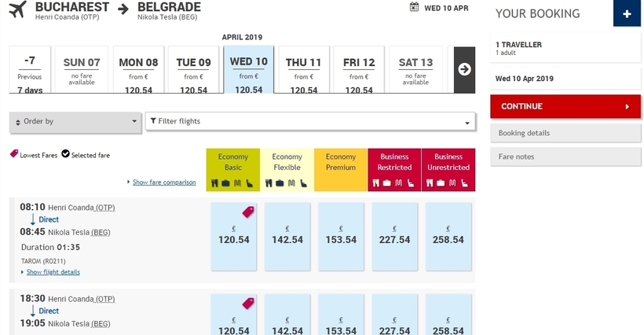Go to previous 7 days
The width and height of the screenshot is (644, 335).
30,69
